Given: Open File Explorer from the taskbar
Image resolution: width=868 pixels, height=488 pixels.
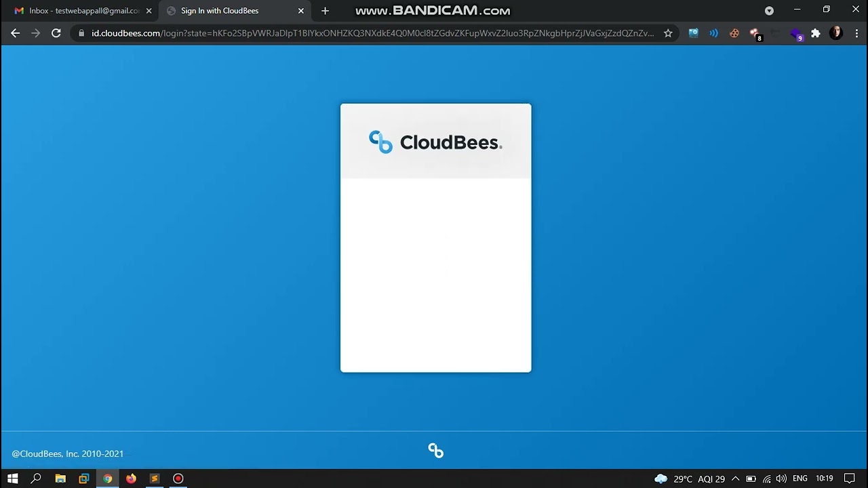Looking at the screenshot, I should (60, 479).
